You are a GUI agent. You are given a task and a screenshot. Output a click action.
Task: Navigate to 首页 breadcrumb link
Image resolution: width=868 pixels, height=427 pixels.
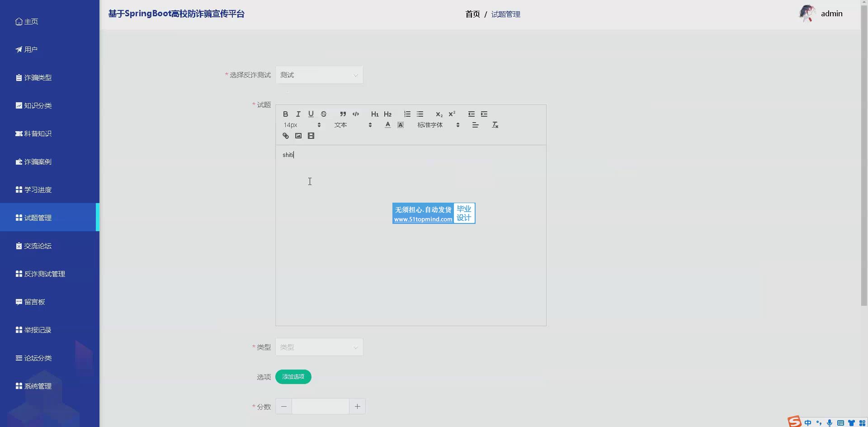pos(472,14)
